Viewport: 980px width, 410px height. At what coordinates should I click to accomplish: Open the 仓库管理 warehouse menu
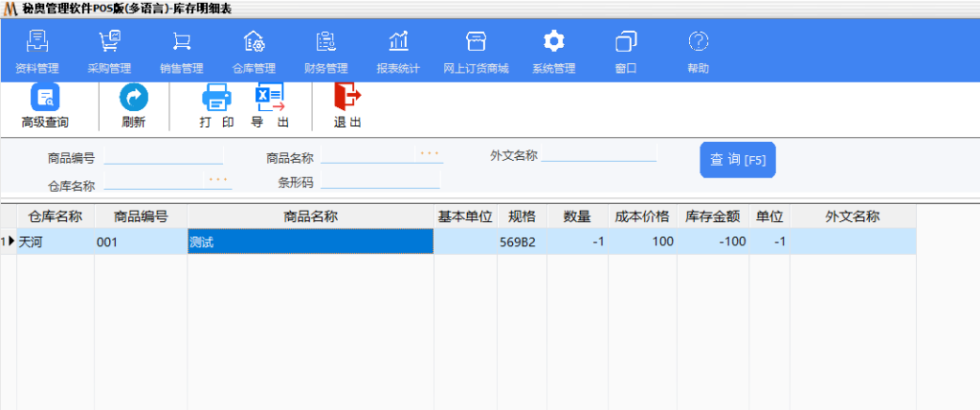pyautogui.click(x=254, y=52)
